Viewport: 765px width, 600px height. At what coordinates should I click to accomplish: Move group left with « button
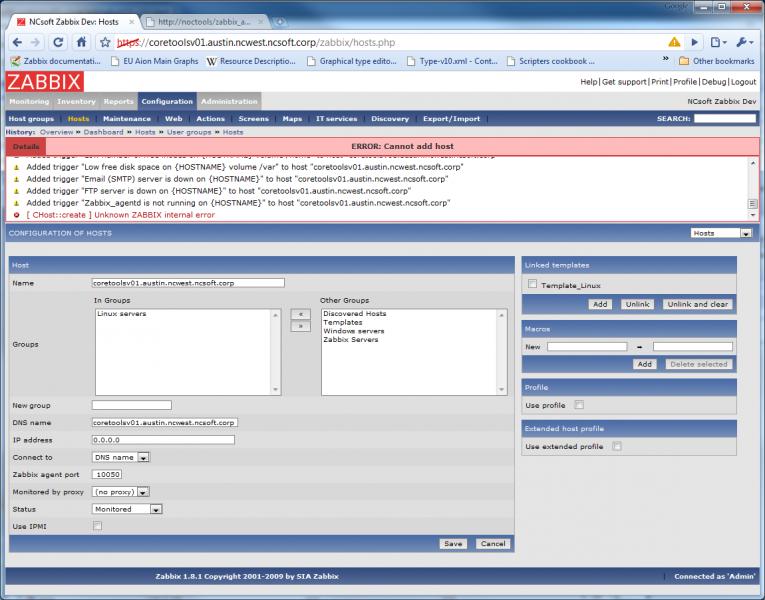click(x=301, y=314)
